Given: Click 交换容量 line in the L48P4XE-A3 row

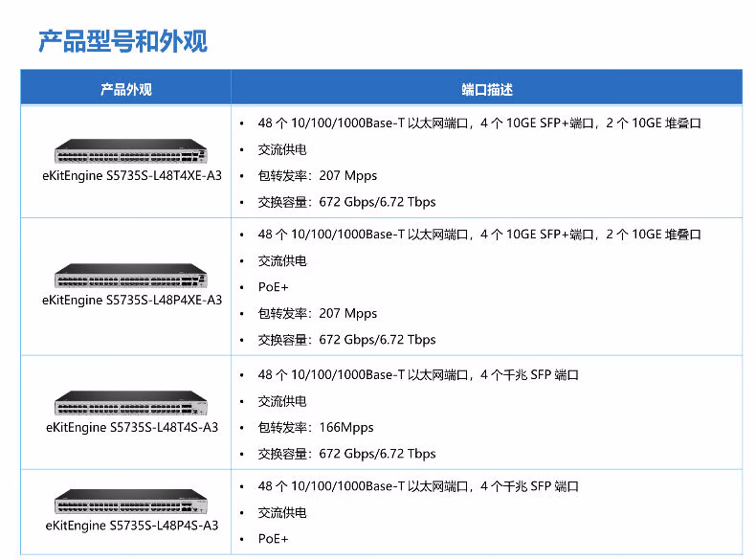Looking at the screenshot, I should pyautogui.click(x=346, y=340).
